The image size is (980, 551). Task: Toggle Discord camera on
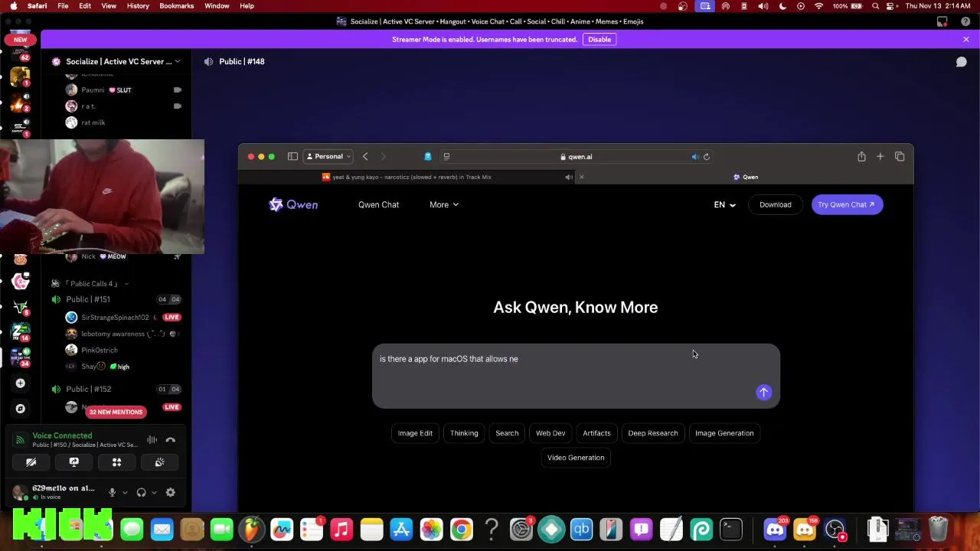pos(31,462)
